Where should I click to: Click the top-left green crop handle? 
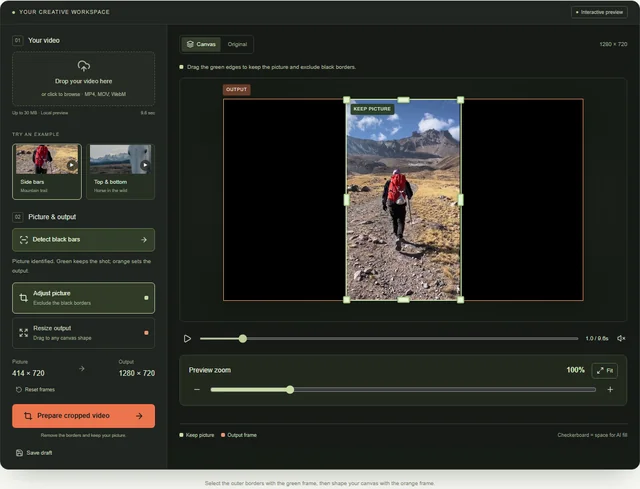tap(347, 100)
